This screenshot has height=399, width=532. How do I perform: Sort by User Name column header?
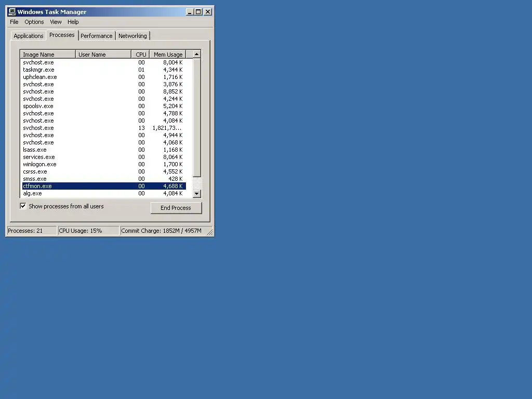(103, 54)
